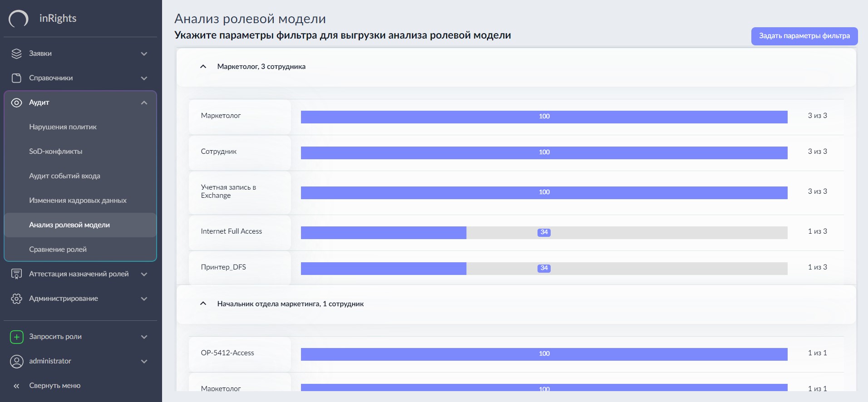Select SoD-конфликты in the sidebar
868x402 pixels.
click(55, 152)
